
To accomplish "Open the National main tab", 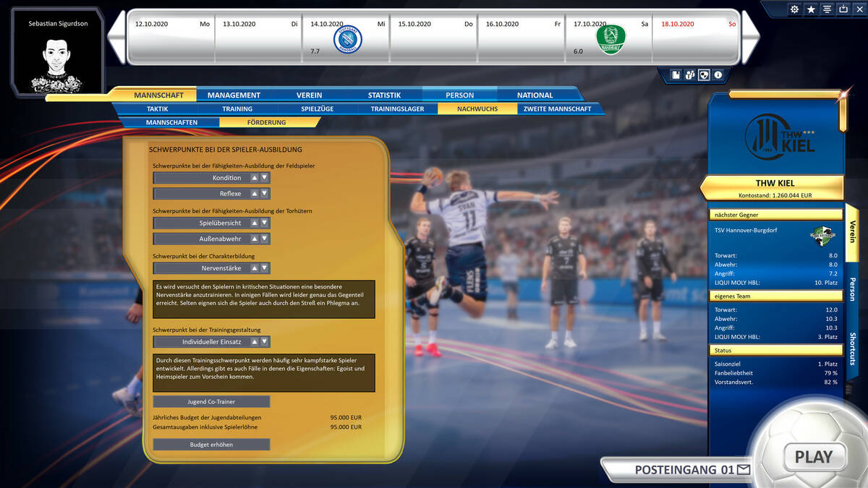I will pos(535,95).
